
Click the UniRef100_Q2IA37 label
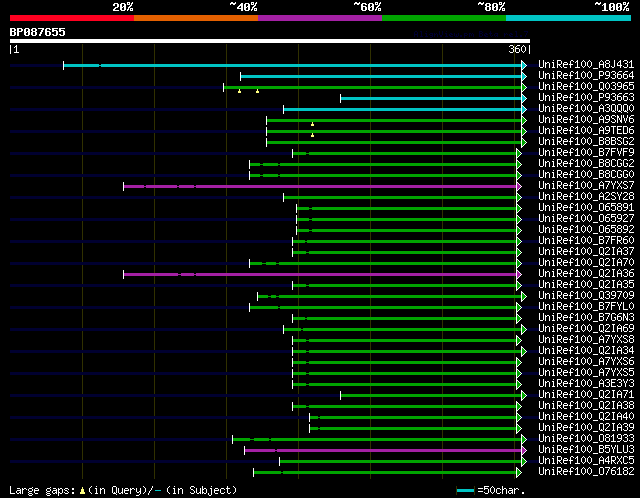[586, 252]
